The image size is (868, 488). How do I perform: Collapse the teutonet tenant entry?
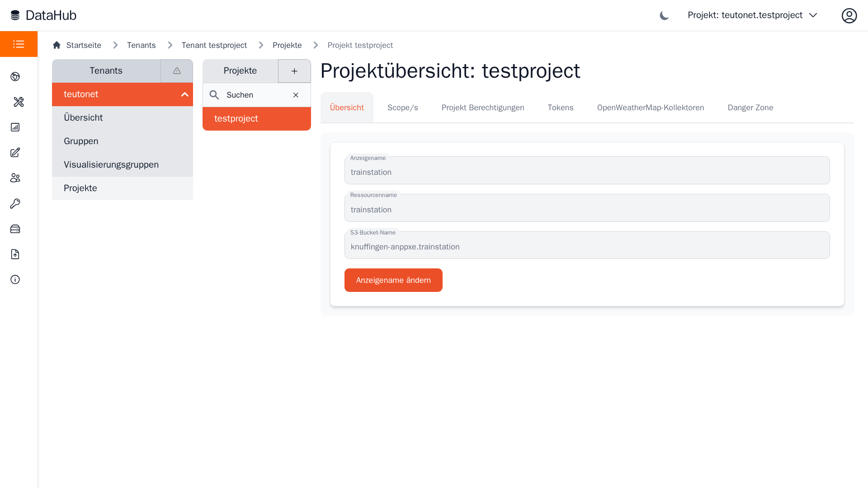pyautogui.click(x=184, y=94)
